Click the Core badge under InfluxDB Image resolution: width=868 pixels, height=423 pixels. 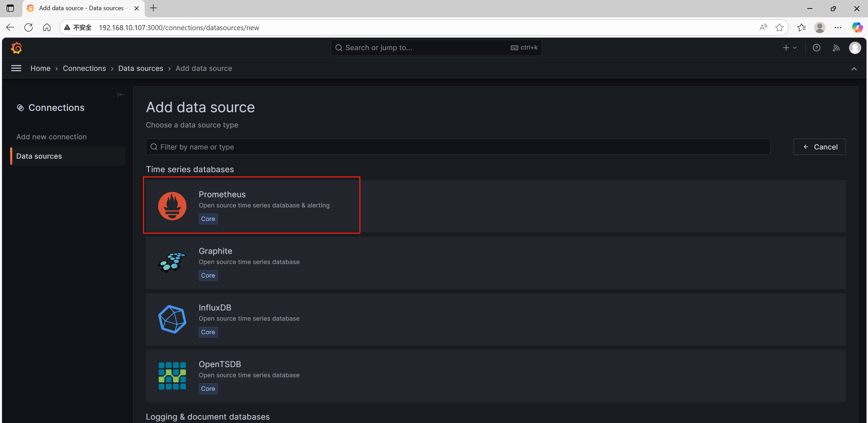point(208,332)
